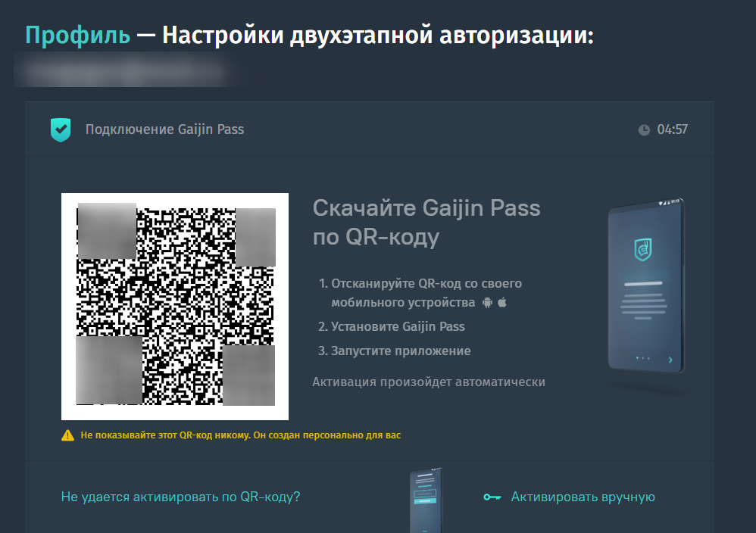Click the arrow chevron on the phone illustration screen
The width and height of the screenshot is (756, 533).
pyautogui.click(x=670, y=360)
